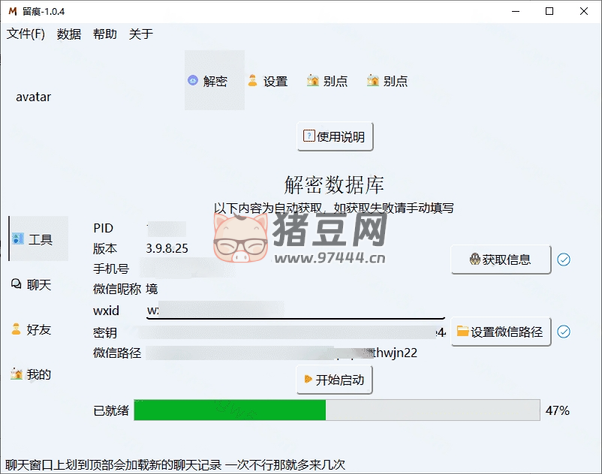Switch to the 设置 tab

click(268, 81)
